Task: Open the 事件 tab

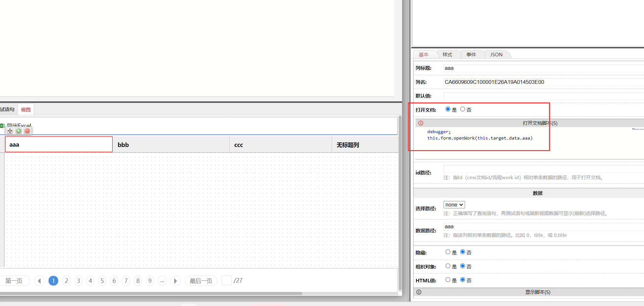Action: click(471, 54)
